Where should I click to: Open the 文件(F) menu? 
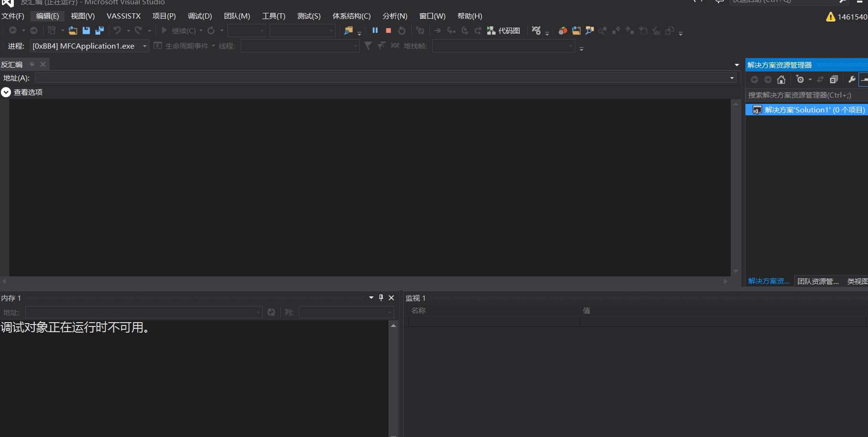[13, 16]
